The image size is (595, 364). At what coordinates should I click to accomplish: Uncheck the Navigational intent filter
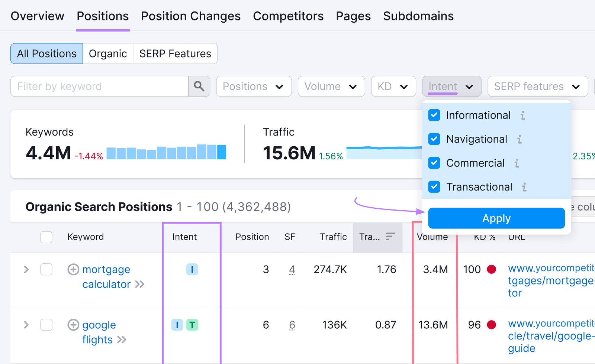(434, 139)
